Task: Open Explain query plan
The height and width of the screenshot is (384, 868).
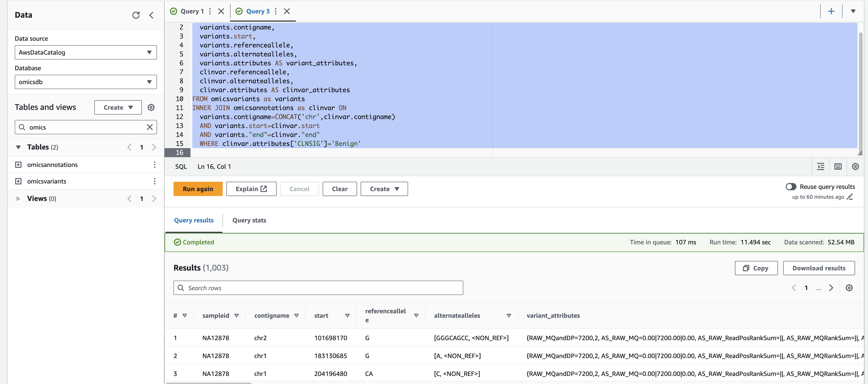Action: (x=251, y=189)
